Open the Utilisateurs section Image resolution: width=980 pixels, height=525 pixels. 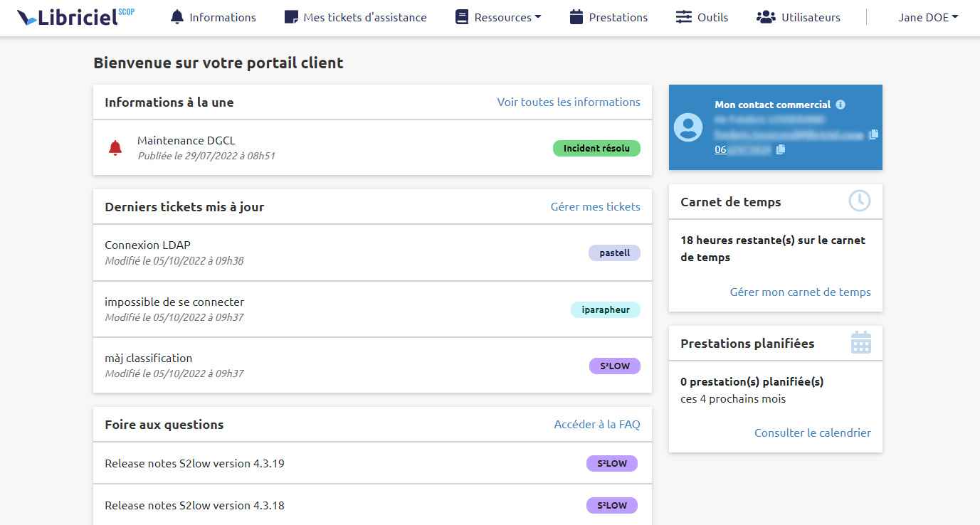(799, 17)
